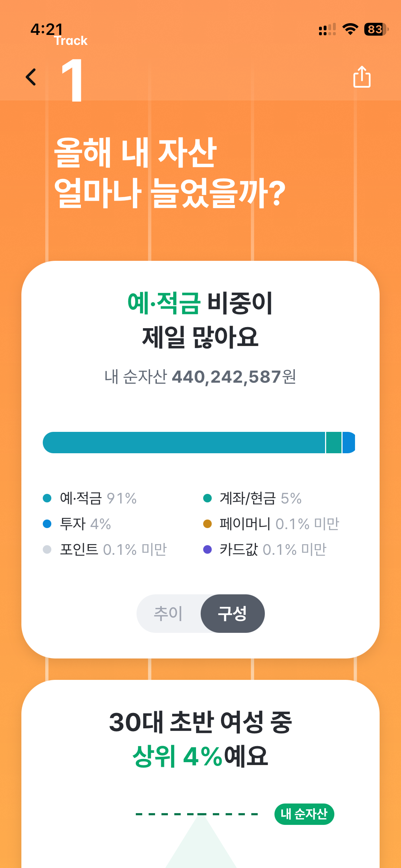Tap the 포인트 gray legend dot
Viewport: 401px width, 868px height.
pos(47,549)
